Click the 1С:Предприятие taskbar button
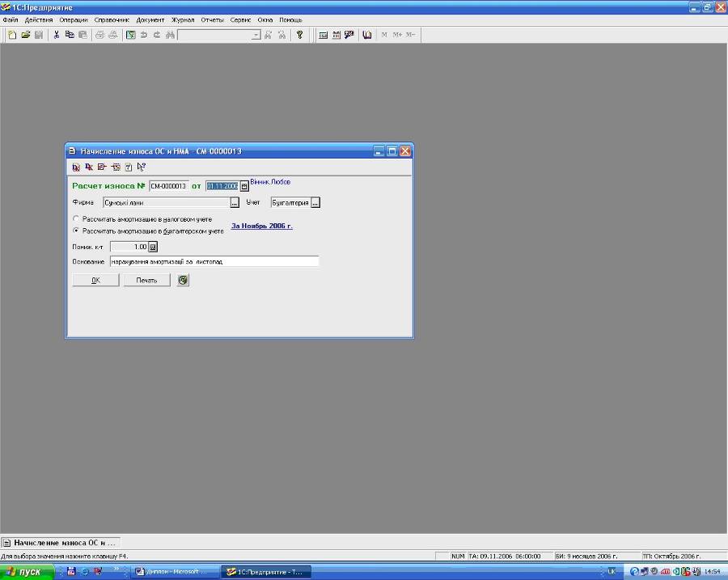Screen dimensions: 728x580 (266, 572)
